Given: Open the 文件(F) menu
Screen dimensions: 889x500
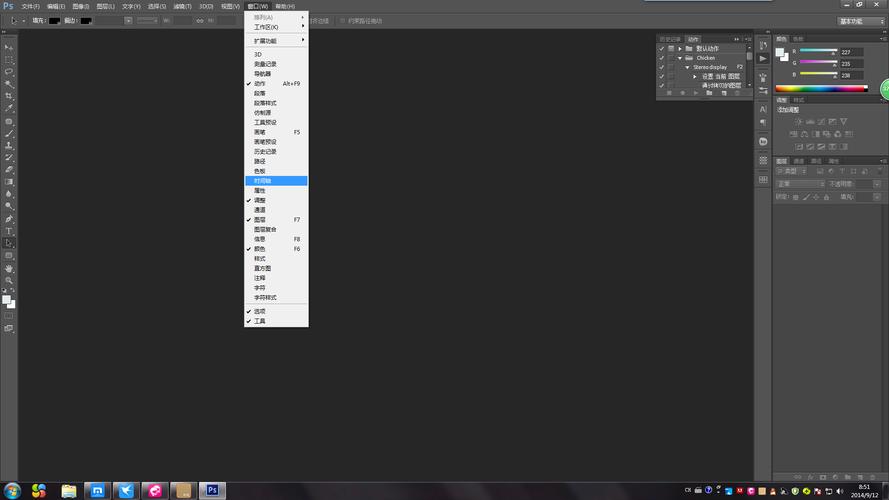Looking at the screenshot, I should [x=30, y=6].
